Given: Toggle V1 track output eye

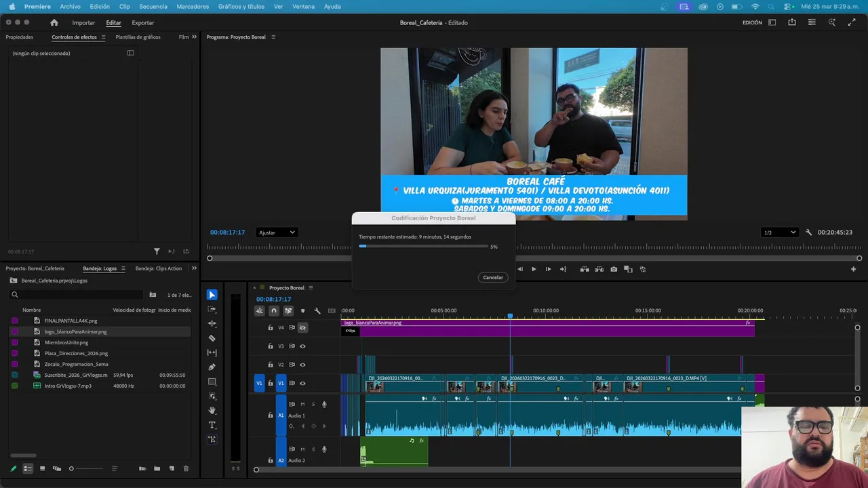Looking at the screenshot, I should click(302, 384).
